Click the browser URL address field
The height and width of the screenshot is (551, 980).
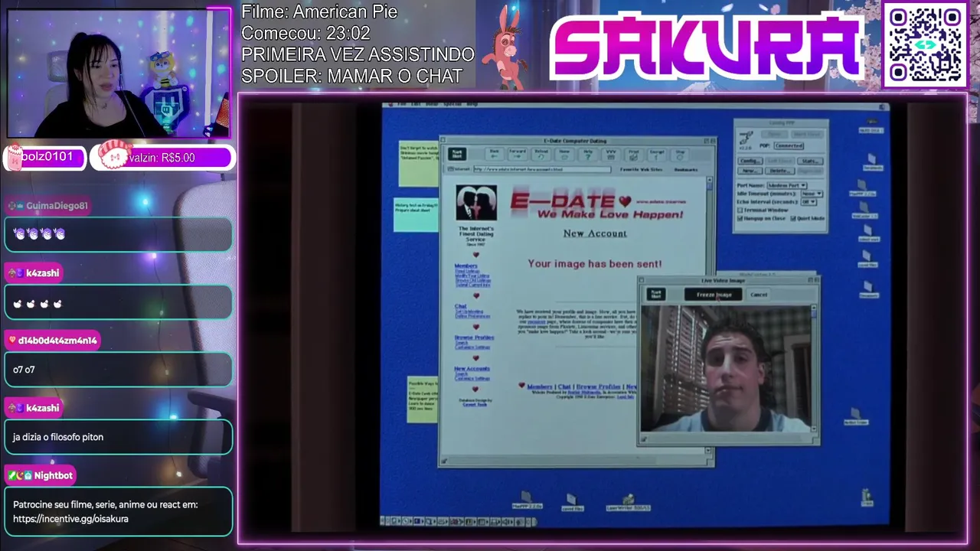click(542, 170)
